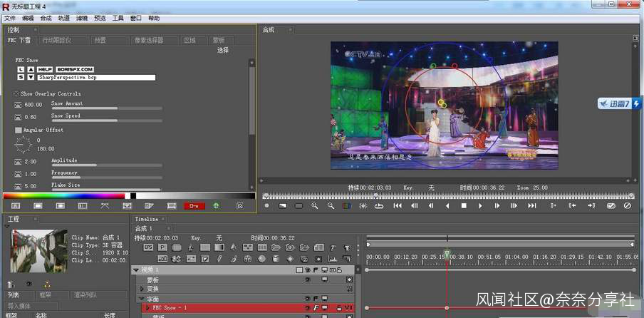Viewport: 644px width, 318px height.
Task: Open the 轨道 menu in the menu bar
Action: [64, 18]
